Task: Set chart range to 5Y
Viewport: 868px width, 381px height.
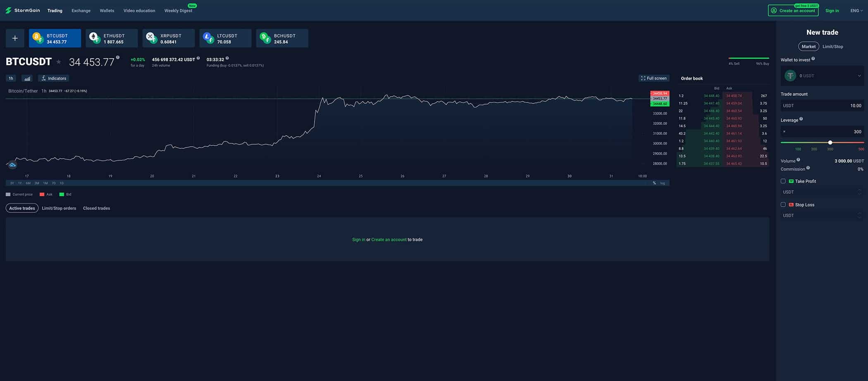Action: pos(12,183)
